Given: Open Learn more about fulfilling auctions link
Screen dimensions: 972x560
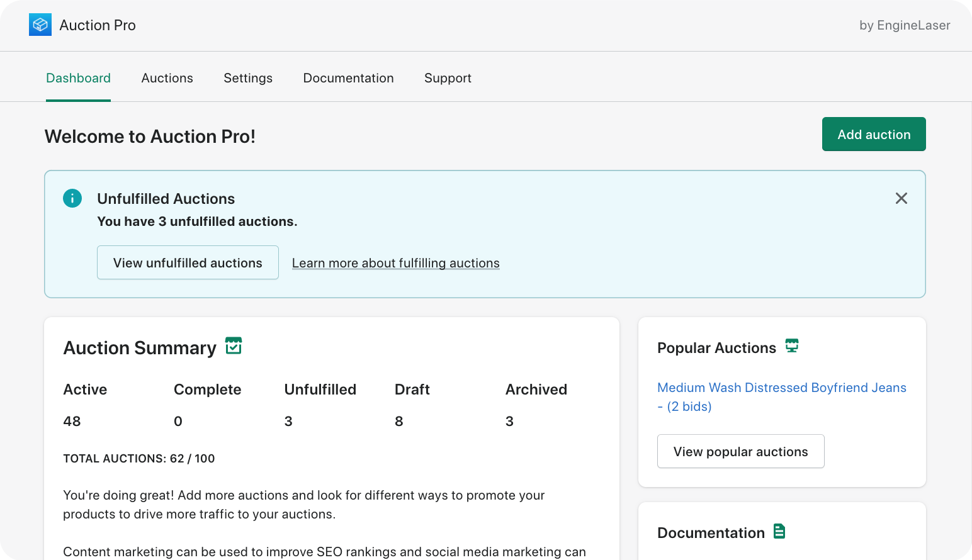Looking at the screenshot, I should (396, 263).
